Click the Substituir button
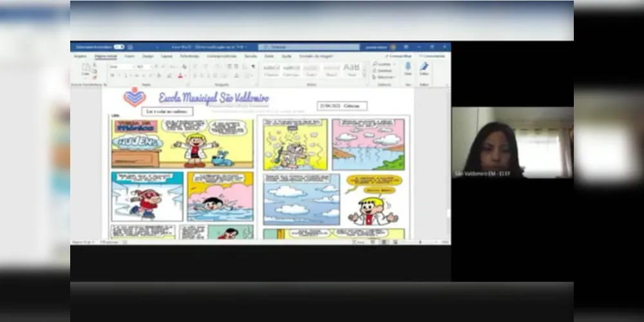The width and height of the screenshot is (644, 322). pyautogui.click(x=383, y=71)
